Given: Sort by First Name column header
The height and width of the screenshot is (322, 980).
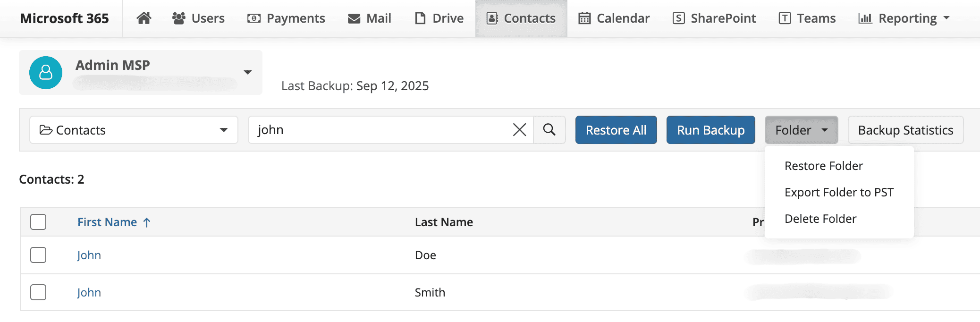Looking at the screenshot, I should tap(107, 222).
